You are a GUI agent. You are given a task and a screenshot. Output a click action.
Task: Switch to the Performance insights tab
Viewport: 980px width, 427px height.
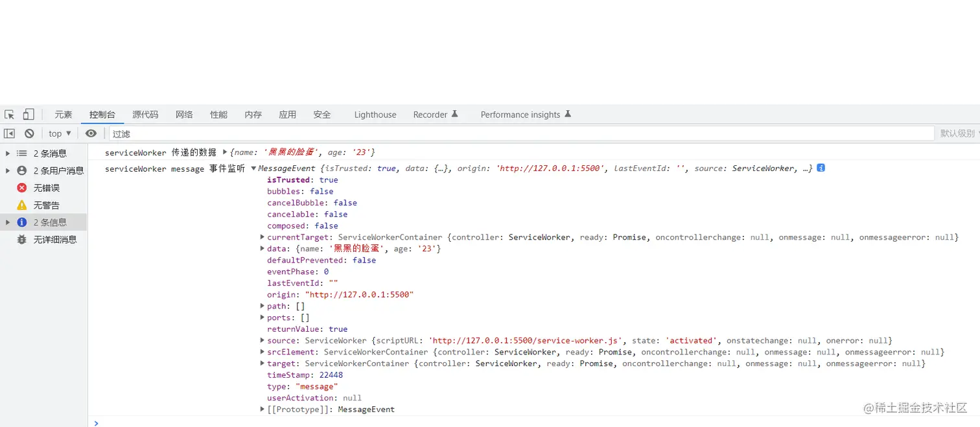pos(526,115)
